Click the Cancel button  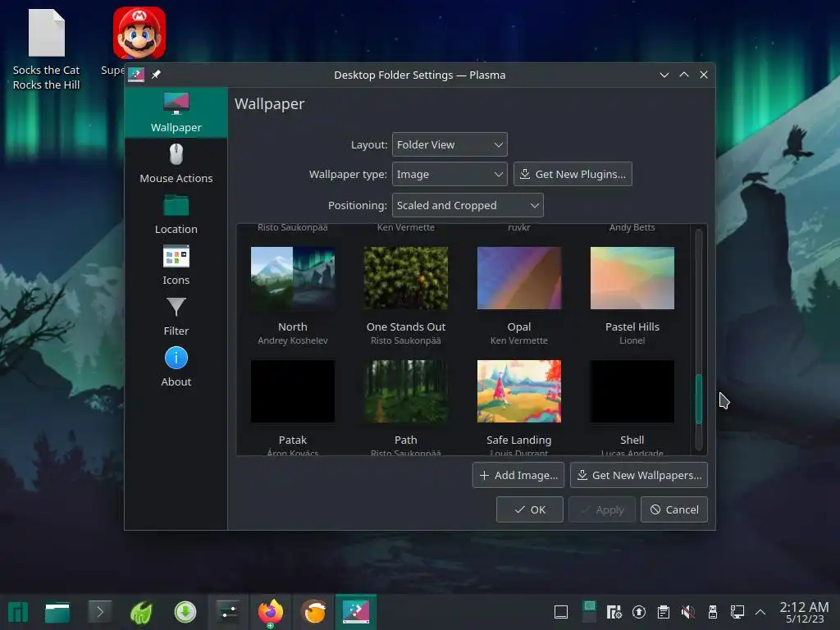(674, 509)
